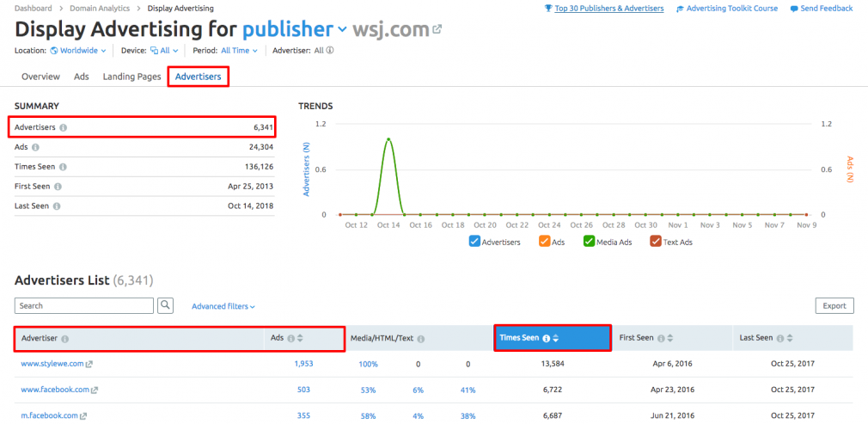Open the external link icon beside wsj.com
The image size is (868, 424).
coord(437,29)
